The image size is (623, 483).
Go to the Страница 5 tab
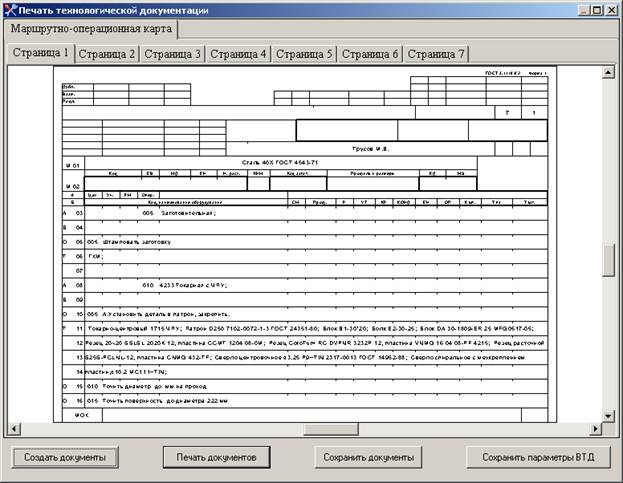tap(304, 54)
